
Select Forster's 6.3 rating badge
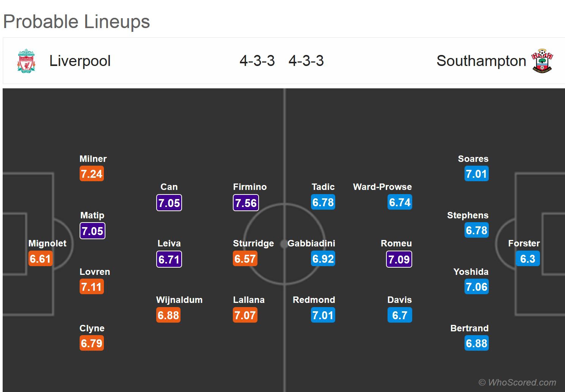tap(527, 259)
